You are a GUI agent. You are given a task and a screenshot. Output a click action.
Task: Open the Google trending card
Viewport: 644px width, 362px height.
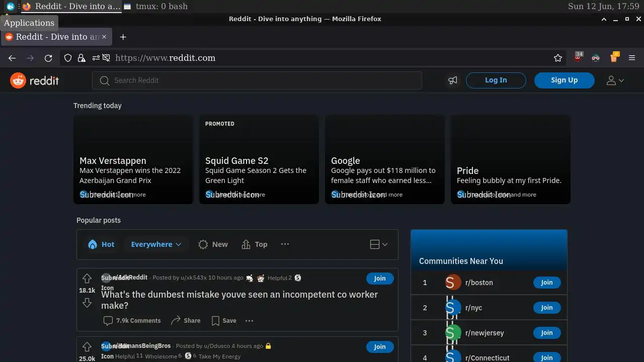[385, 159]
